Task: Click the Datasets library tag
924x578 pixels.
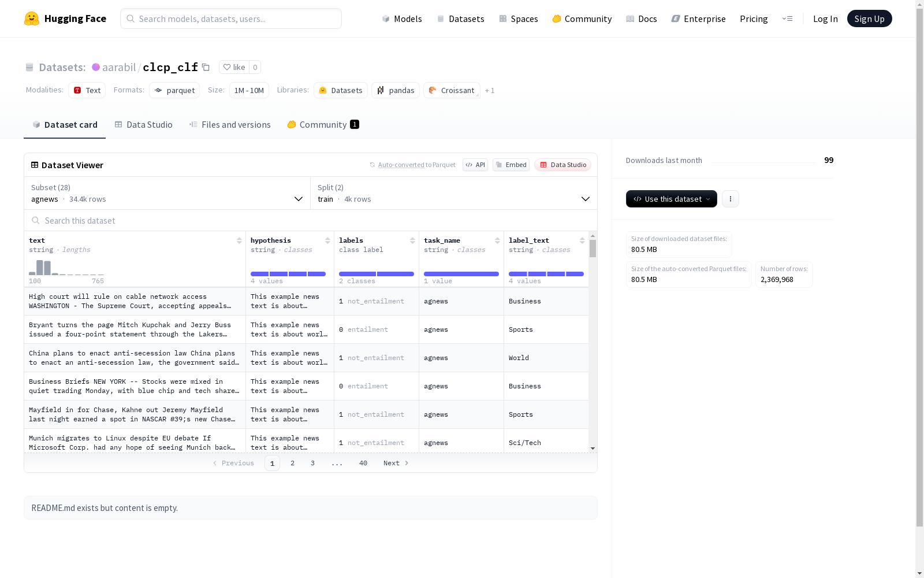Action: pyautogui.click(x=341, y=90)
